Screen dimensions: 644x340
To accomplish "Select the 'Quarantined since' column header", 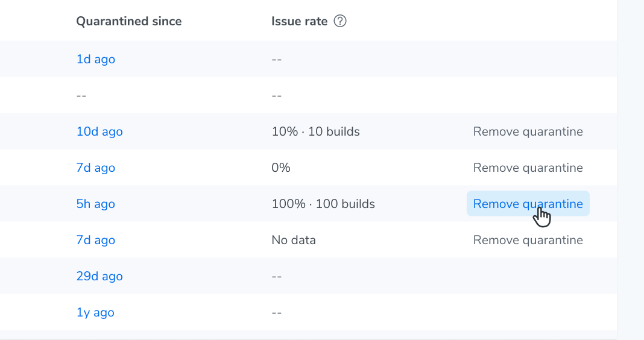I will (x=129, y=21).
